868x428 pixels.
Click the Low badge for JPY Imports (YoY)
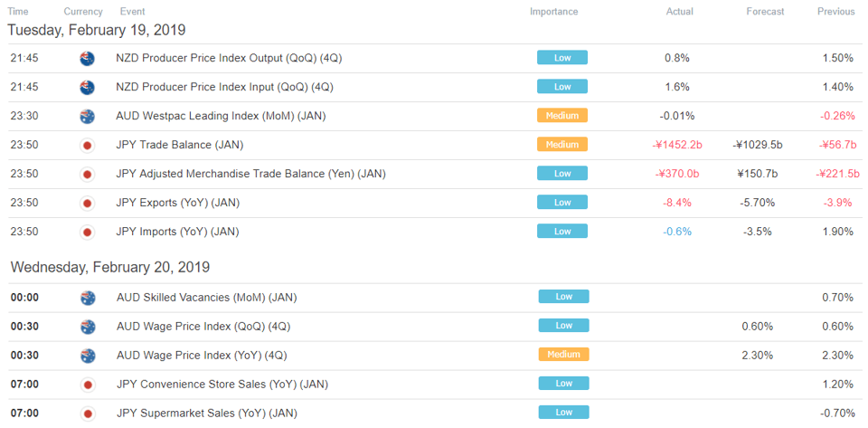[x=561, y=231]
